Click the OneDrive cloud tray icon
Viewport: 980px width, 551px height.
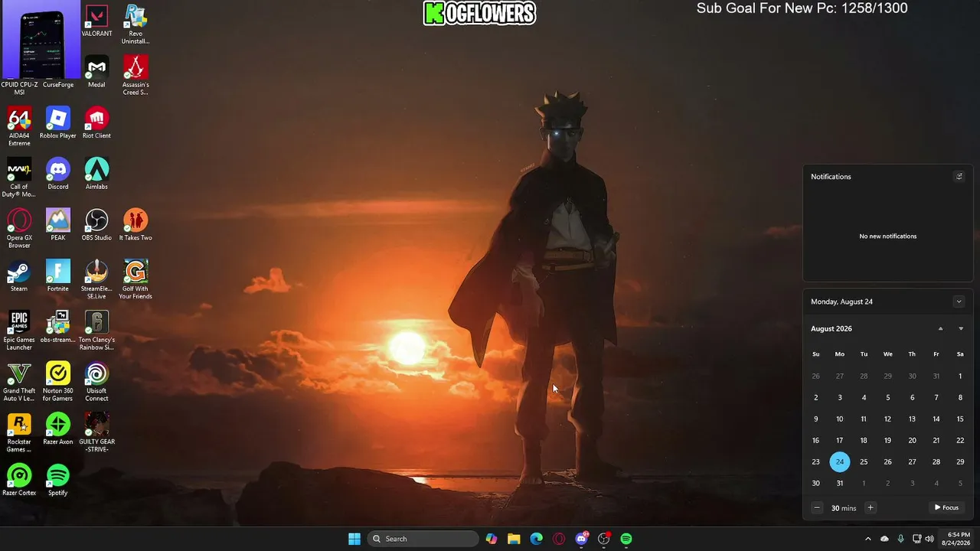coord(884,539)
